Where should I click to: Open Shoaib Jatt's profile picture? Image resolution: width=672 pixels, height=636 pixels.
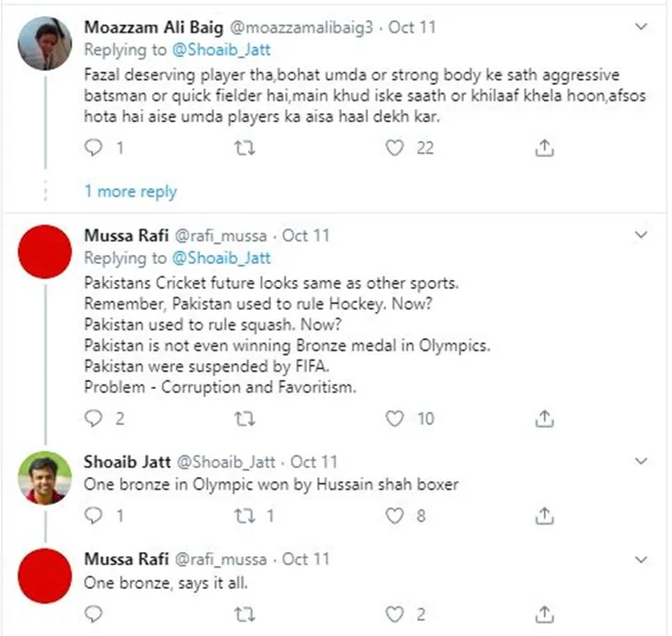click(x=44, y=478)
